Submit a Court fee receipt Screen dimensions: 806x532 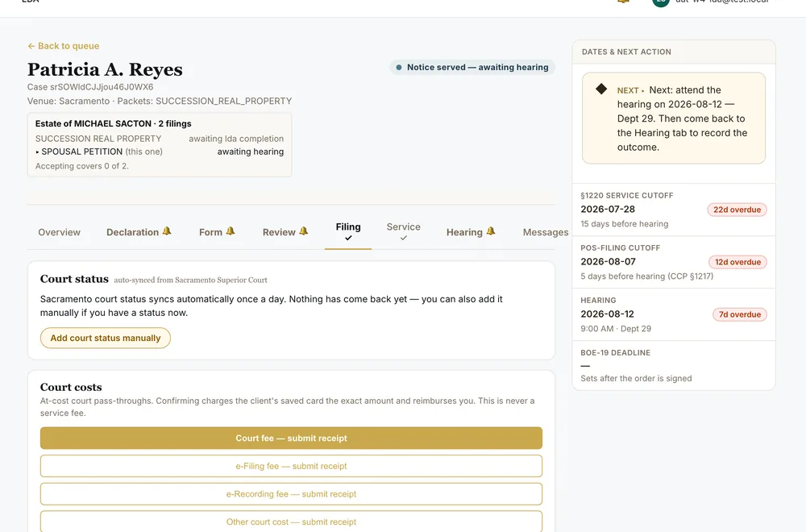[291, 438]
